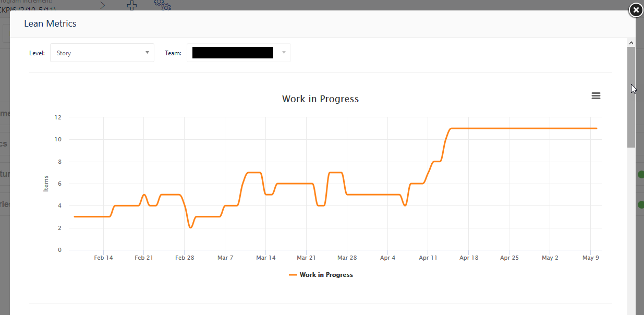
Task: Click the Feb 21 x-axis label
Action: (144, 258)
